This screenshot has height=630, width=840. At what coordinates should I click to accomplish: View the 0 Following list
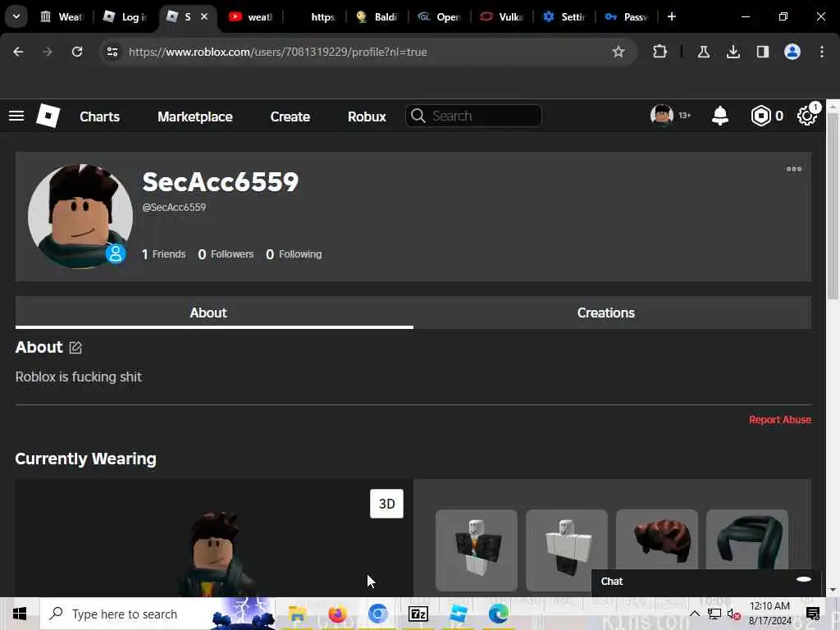coord(294,254)
